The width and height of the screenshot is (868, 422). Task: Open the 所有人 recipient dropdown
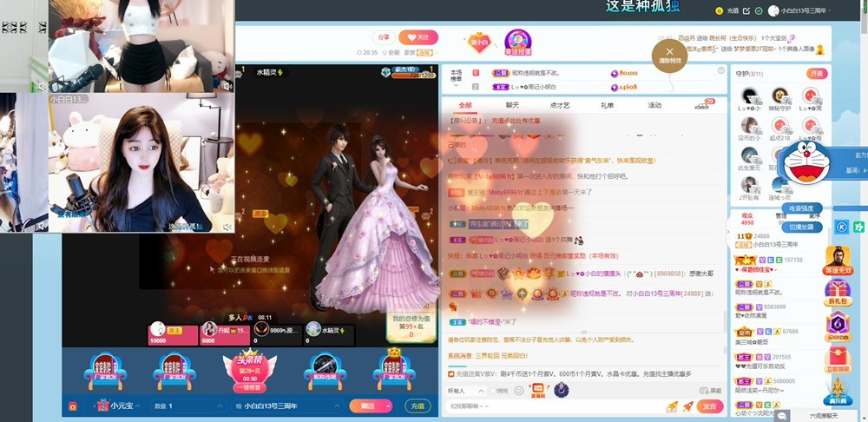tap(465, 391)
